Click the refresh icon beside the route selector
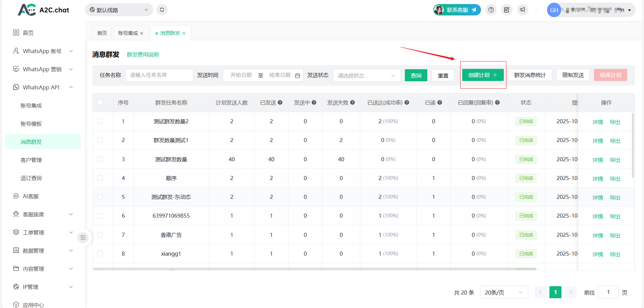 (162, 10)
